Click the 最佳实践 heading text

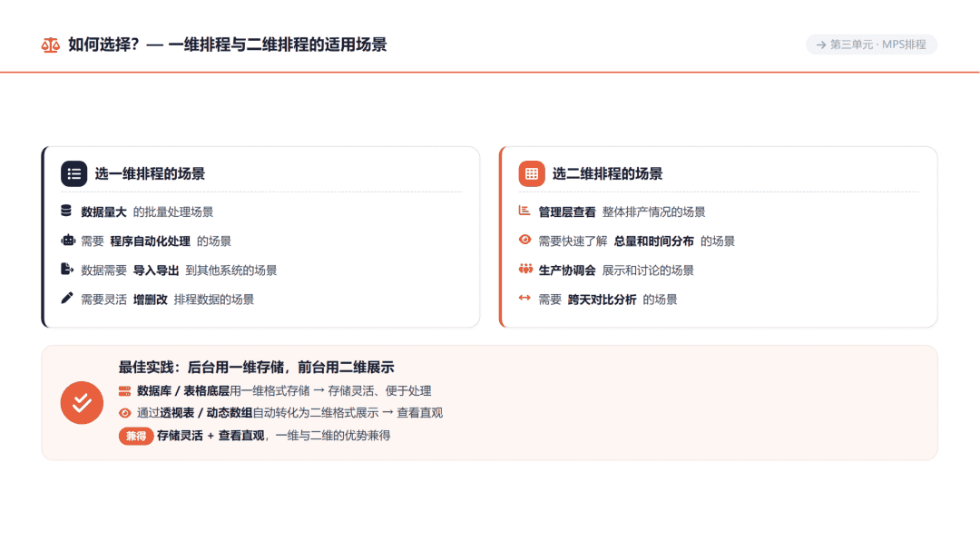tap(256, 367)
